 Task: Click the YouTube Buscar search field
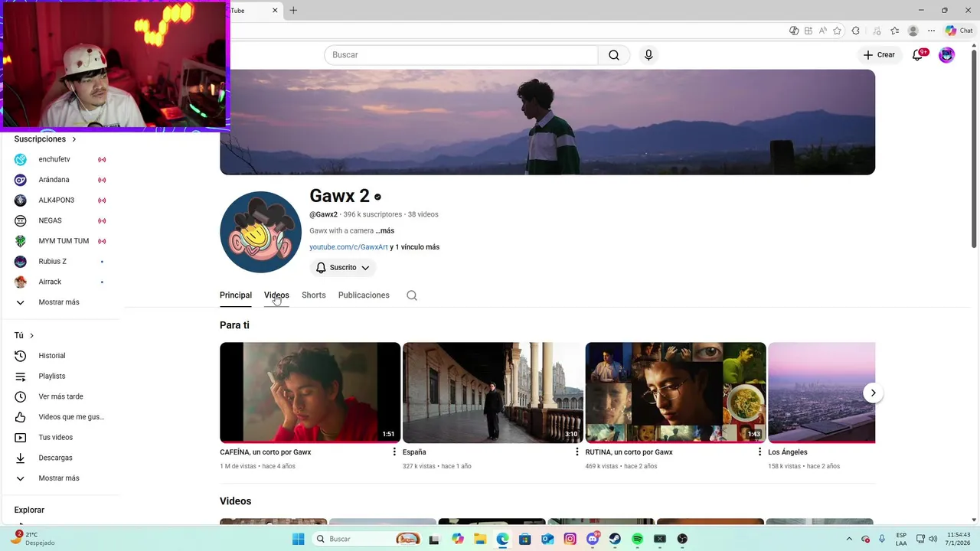(x=461, y=55)
